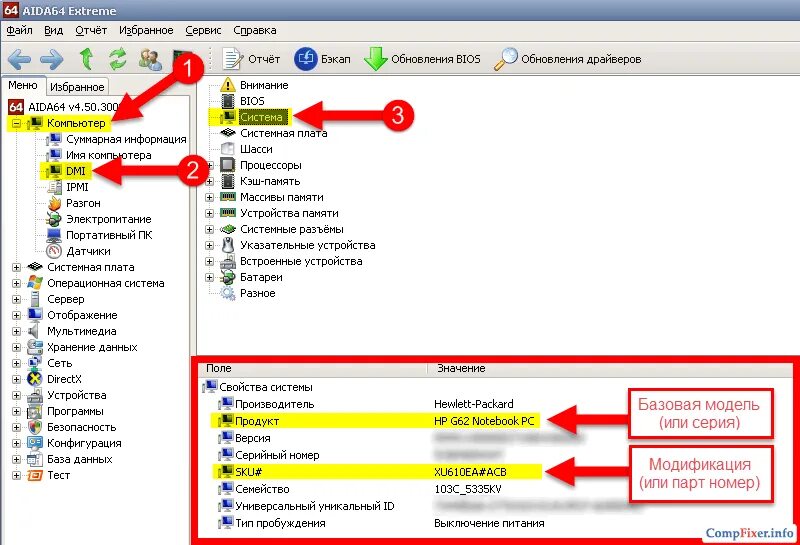The height and width of the screenshot is (545, 800).
Task: Click the Тест icon
Action: coord(35,475)
